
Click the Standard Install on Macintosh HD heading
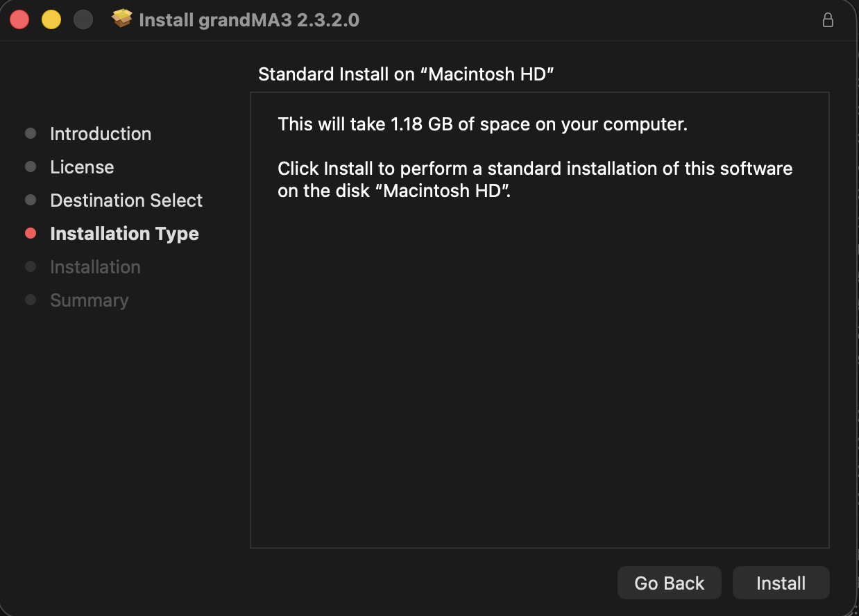click(x=406, y=74)
